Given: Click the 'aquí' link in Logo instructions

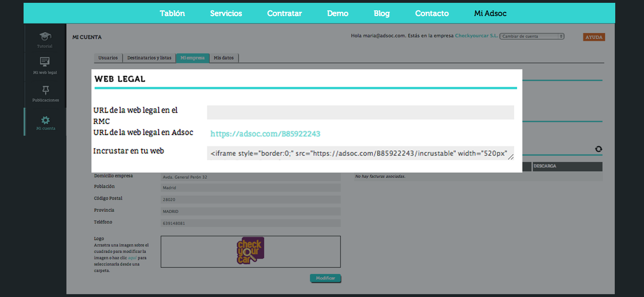Looking at the screenshot, I should [132, 258].
